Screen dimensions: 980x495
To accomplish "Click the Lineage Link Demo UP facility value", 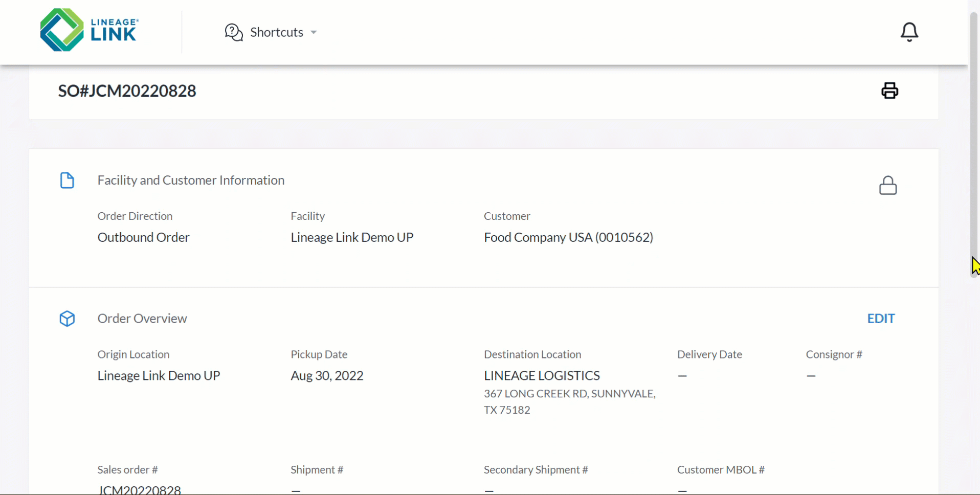I will coord(352,237).
